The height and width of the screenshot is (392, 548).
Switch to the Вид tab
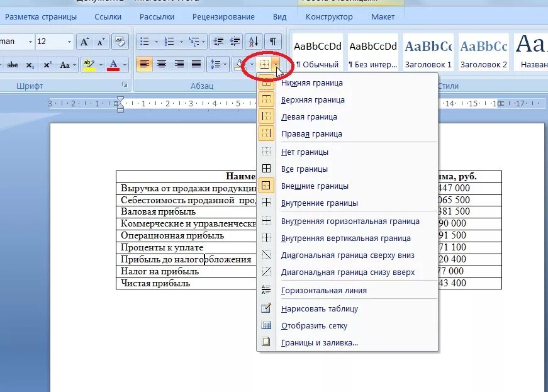[x=279, y=17]
